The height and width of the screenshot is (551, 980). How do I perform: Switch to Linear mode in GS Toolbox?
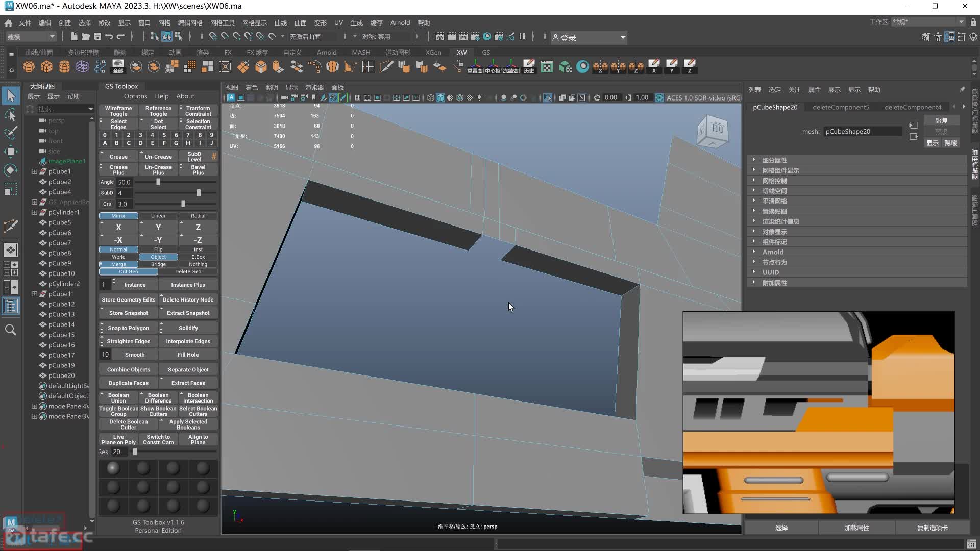[158, 216]
